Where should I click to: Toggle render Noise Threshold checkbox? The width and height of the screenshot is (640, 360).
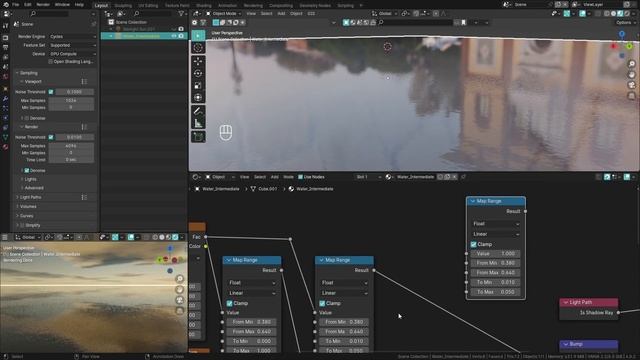(51, 137)
